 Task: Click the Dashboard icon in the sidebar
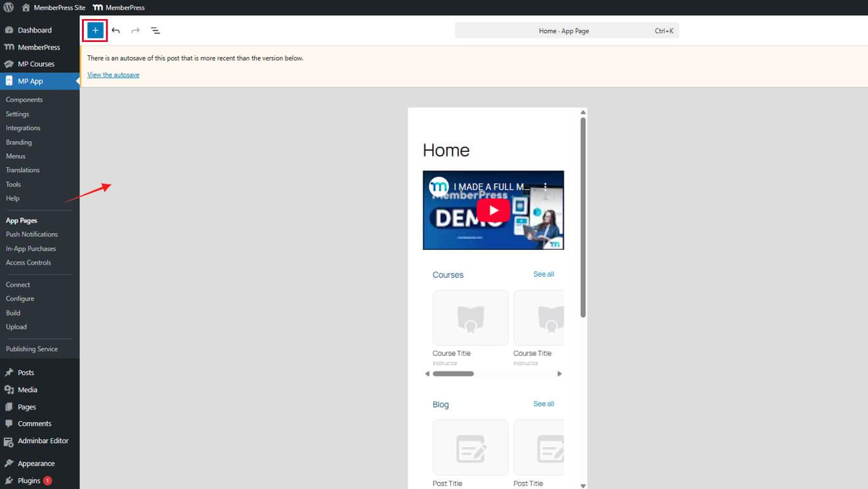(10, 30)
